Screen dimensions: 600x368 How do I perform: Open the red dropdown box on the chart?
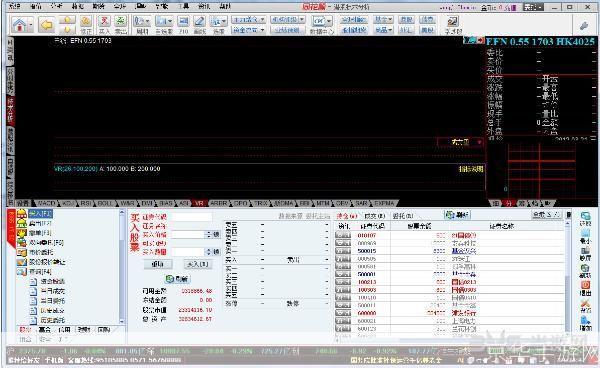pyautogui.click(x=460, y=142)
